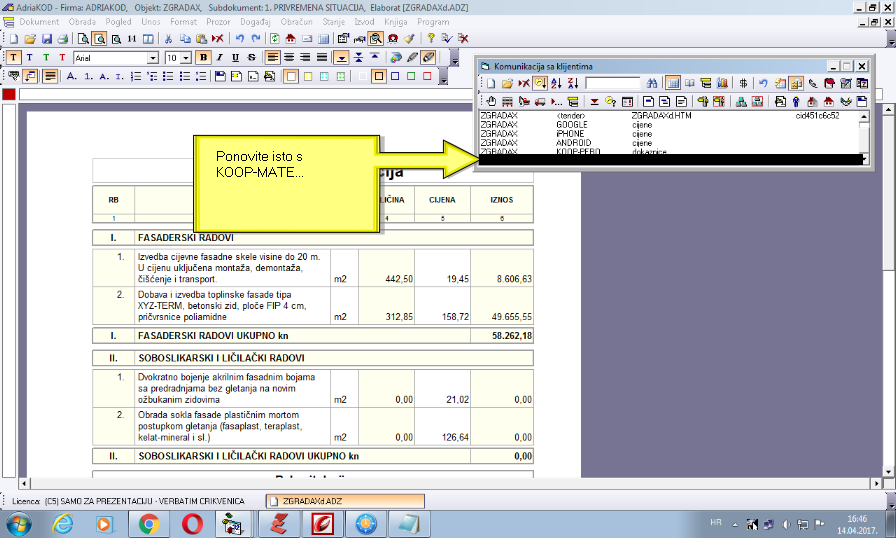Click the Redo arrow in the main toolbar
The width and height of the screenshot is (896, 538).
pyautogui.click(x=256, y=39)
